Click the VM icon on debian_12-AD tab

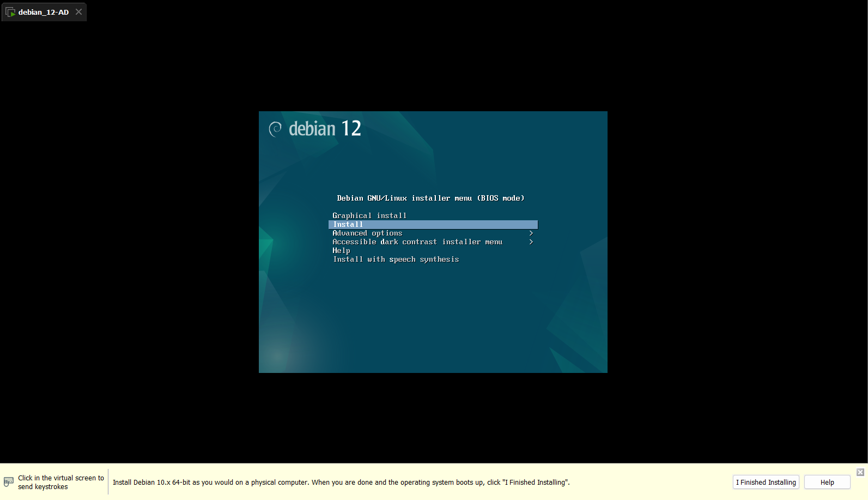pos(10,12)
